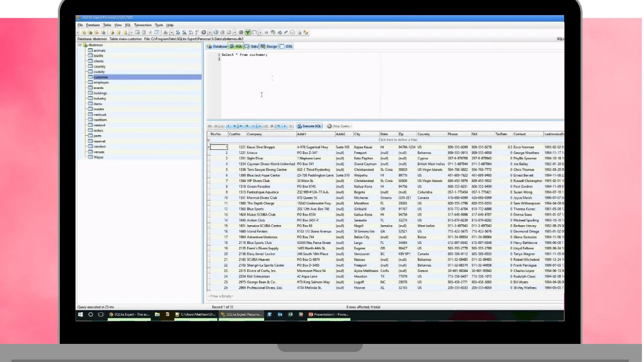644x362 pixels.
Task: Select the country table in tree
Action: coord(99,66)
